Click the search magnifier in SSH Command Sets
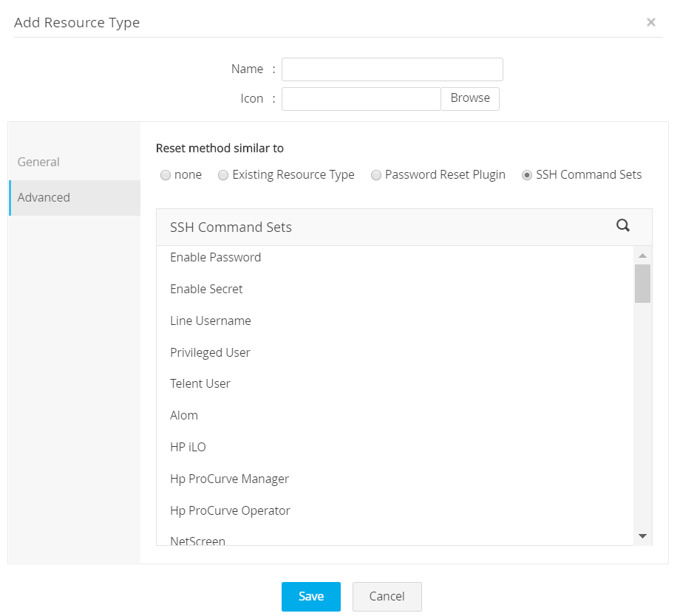 click(x=623, y=226)
